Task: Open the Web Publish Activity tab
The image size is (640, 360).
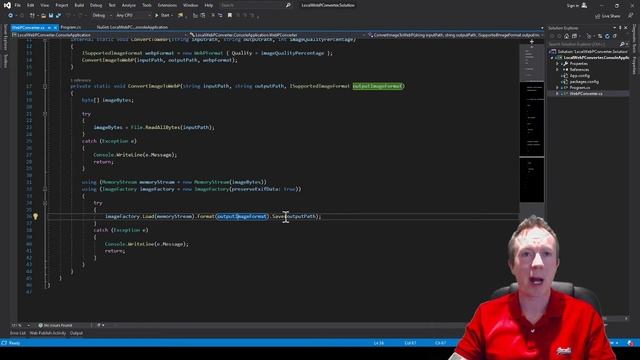Action: pyautogui.click(x=48, y=333)
